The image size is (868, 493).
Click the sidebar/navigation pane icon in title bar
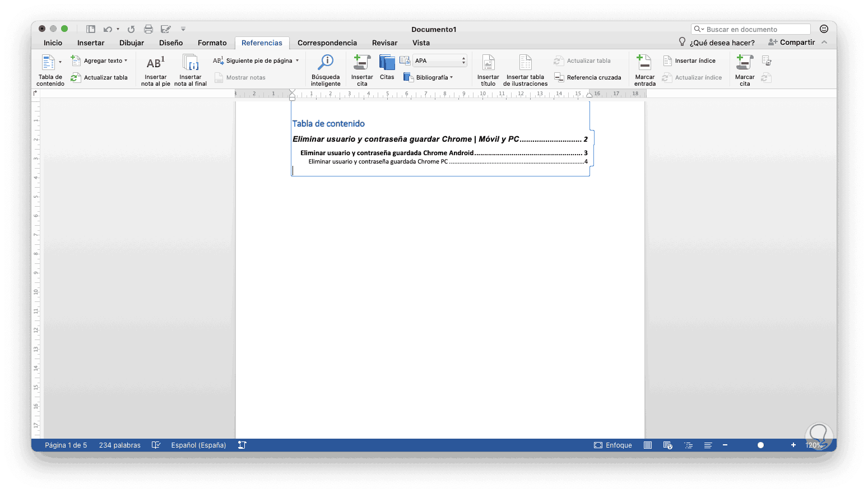[90, 29]
